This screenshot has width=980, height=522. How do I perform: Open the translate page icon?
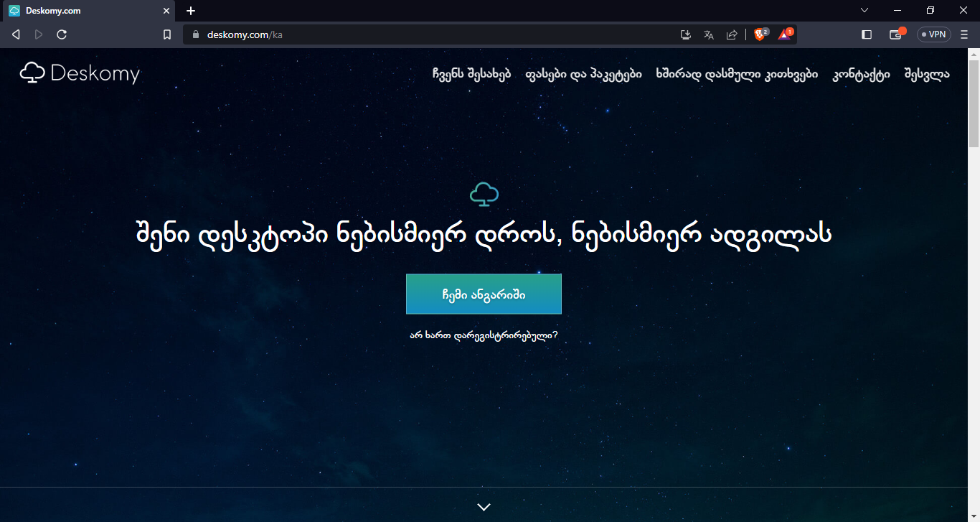(x=709, y=34)
